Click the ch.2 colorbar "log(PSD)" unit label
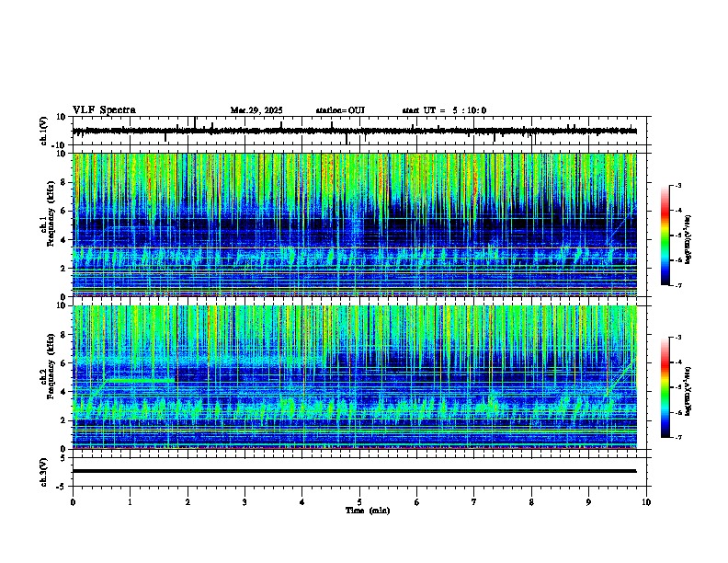728x563 pixels. [688, 391]
